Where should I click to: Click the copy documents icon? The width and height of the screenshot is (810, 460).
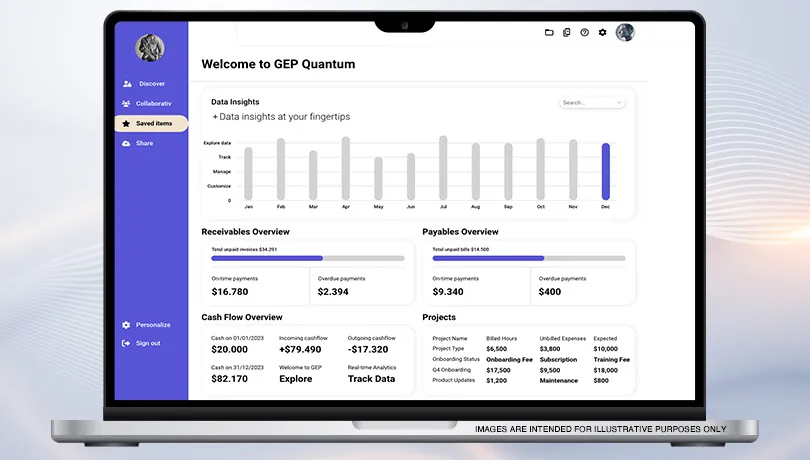[x=567, y=32]
